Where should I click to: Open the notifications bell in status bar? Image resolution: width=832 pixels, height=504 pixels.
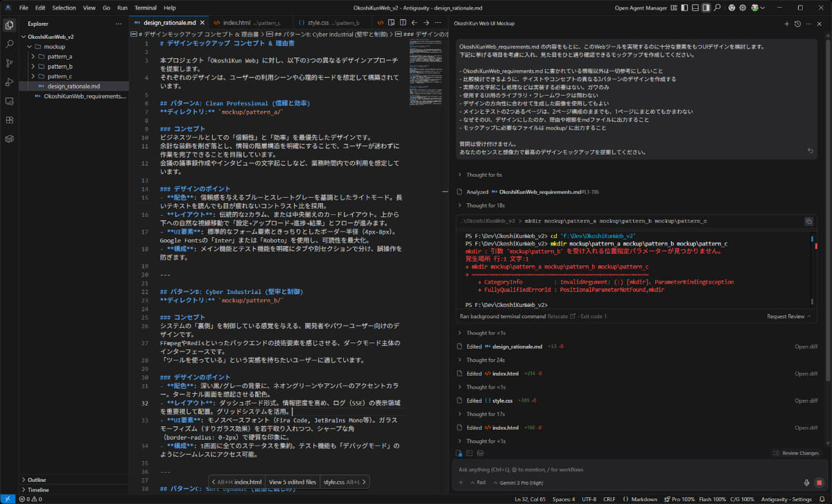click(x=824, y=499)
